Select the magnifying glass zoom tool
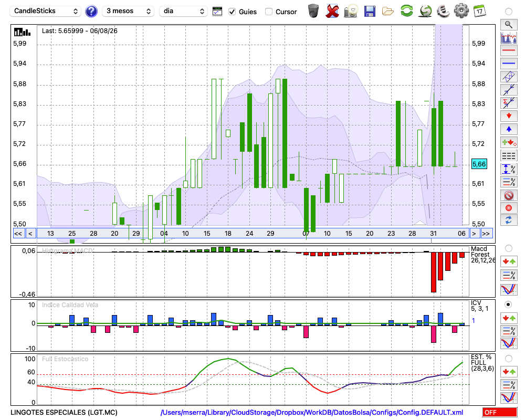The height and width of the screenshot is (420, 525). click(509, 25)
